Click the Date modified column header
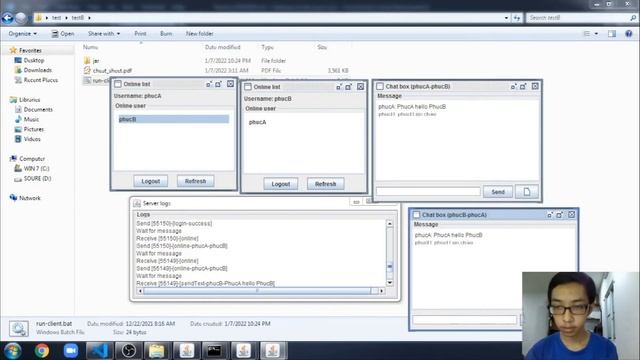The height and width of the screenshot is (360, 640). point(222,47)
